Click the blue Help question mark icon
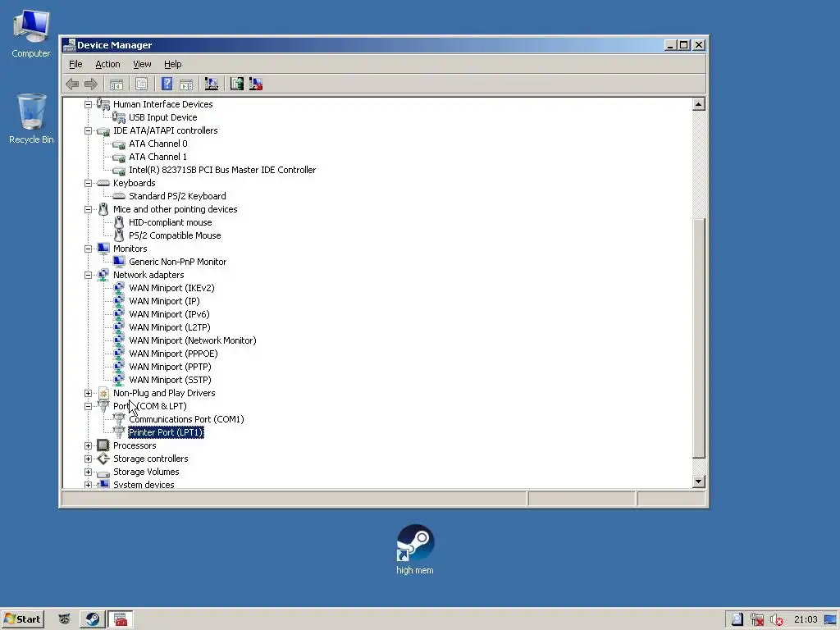The width and height of the screenshot is (840, 630). [x=167, y=84]
